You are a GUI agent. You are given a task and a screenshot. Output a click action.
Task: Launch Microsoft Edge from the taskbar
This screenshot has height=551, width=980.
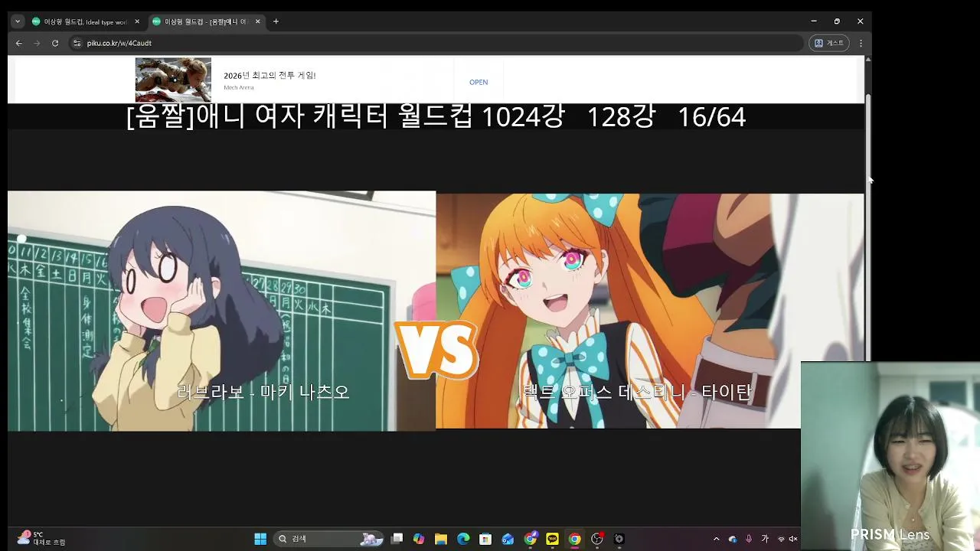click(463, 539)
